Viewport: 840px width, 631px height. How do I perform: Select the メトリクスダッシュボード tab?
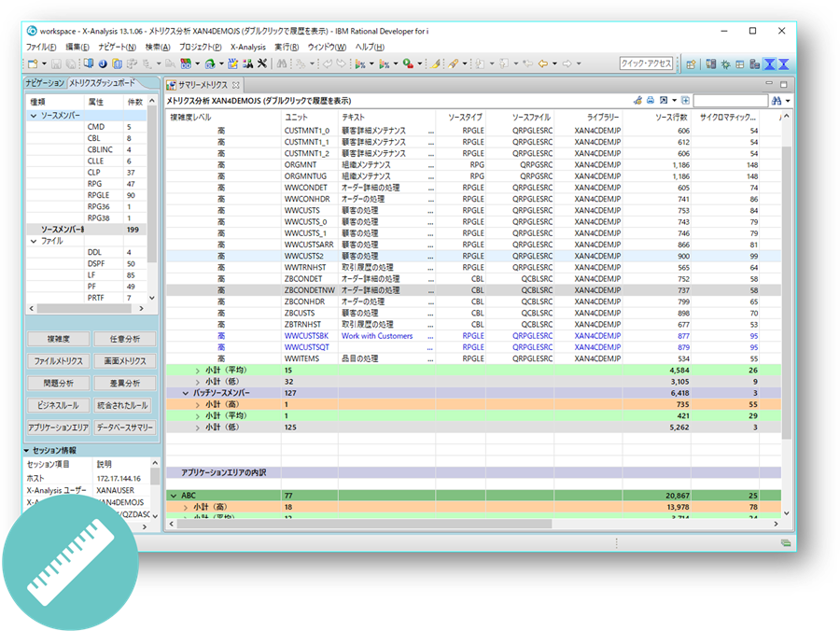click(x=102, y=83)
